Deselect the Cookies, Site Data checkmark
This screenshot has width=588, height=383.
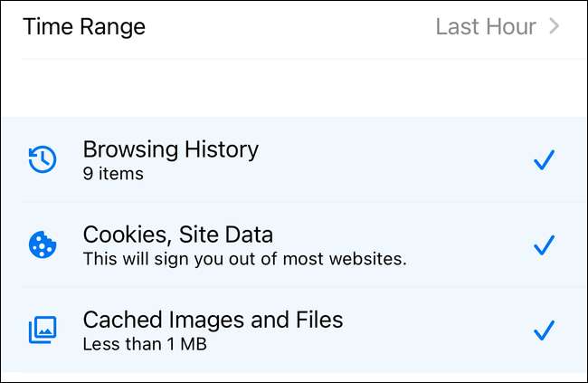point(544,245)
